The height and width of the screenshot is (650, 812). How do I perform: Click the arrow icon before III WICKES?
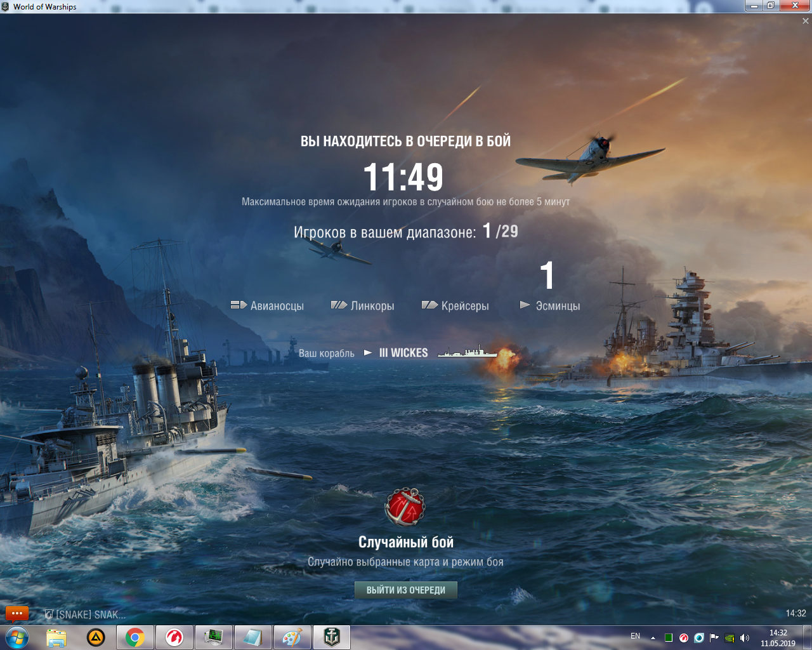(x=368, y=352)
